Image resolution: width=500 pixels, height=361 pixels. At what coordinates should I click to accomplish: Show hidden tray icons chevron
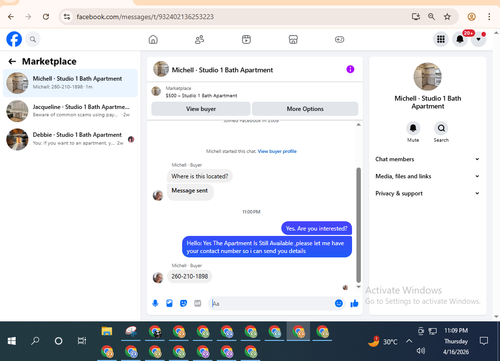pos(409,341)
